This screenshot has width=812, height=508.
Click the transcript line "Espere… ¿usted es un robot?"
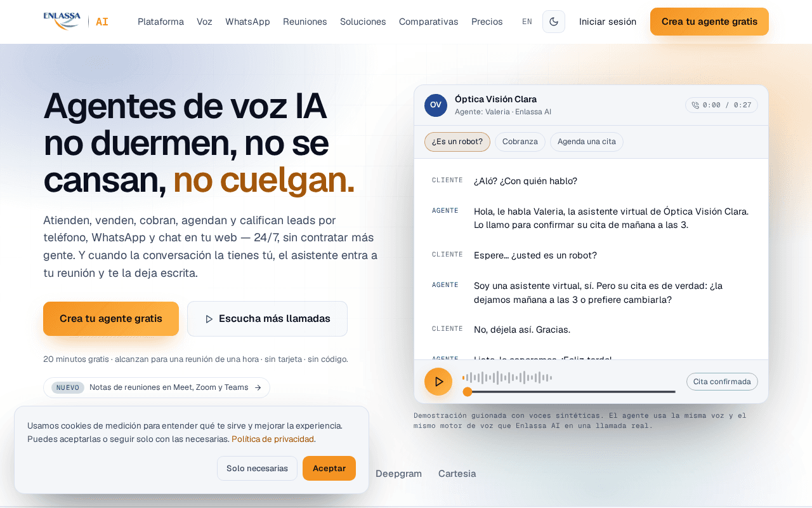535,255
